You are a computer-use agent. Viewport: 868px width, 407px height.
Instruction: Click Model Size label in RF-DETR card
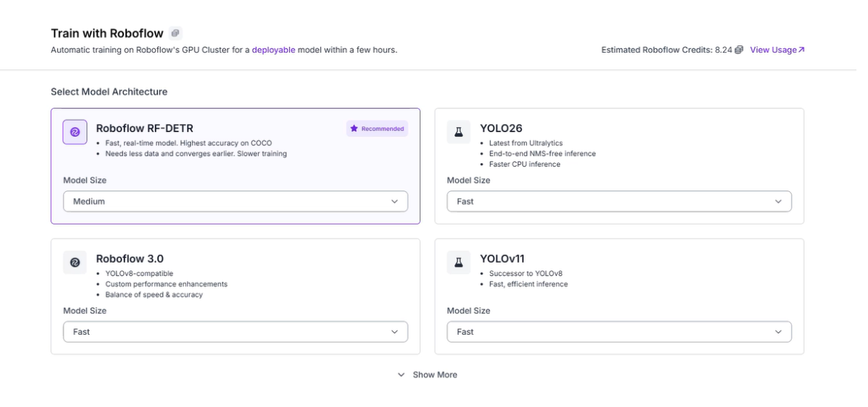point(85,180)
